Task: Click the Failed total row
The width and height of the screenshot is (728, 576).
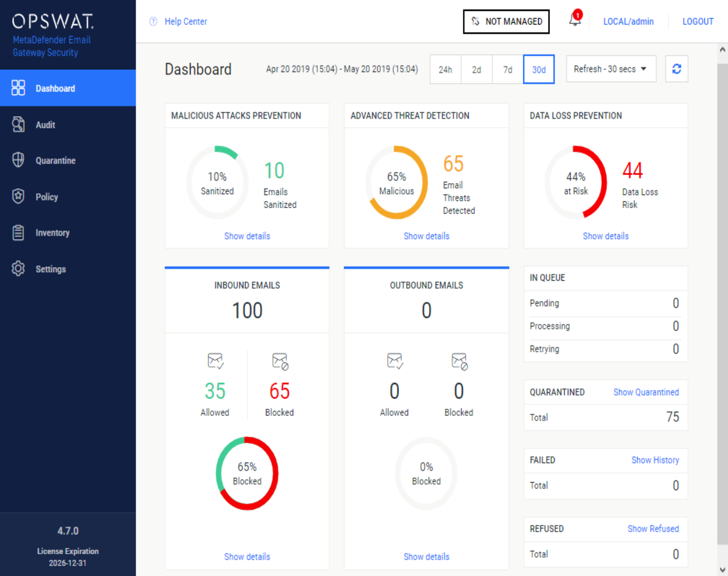Action: [605, 486]
